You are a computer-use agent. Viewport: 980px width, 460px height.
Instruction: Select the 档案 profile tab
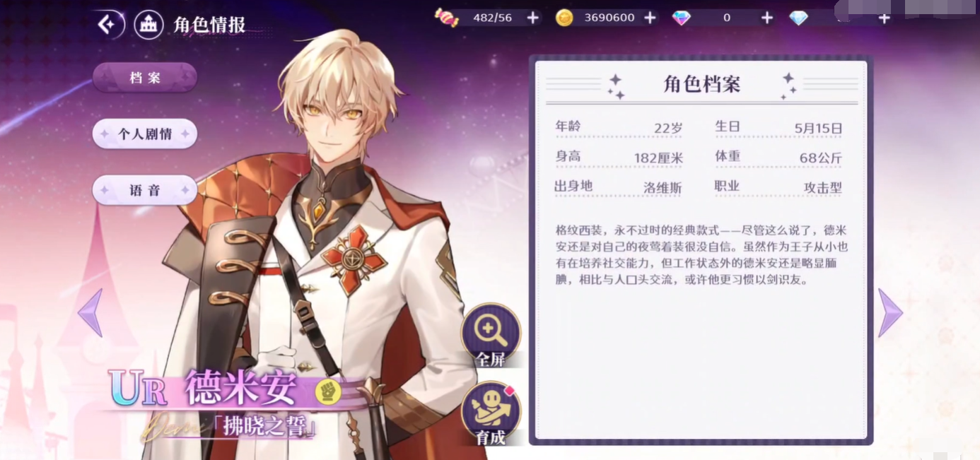tap(145, 78)
